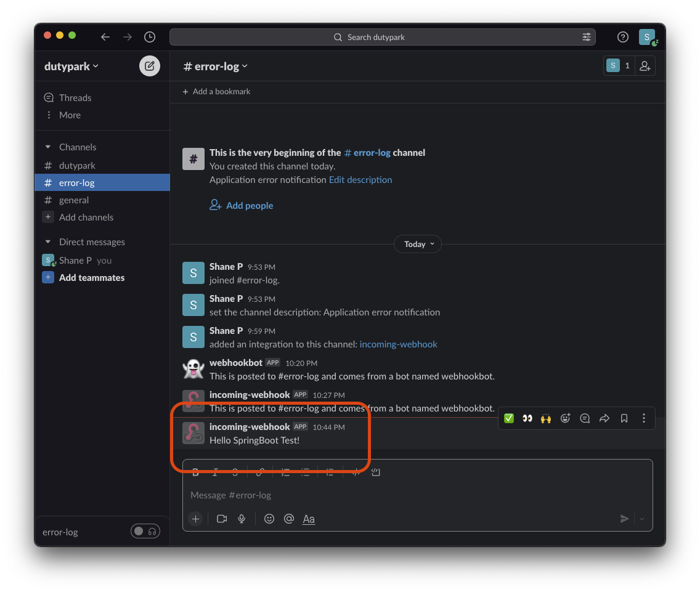
Task: React with raised hands emoji
Action: (x=546, y=418)
